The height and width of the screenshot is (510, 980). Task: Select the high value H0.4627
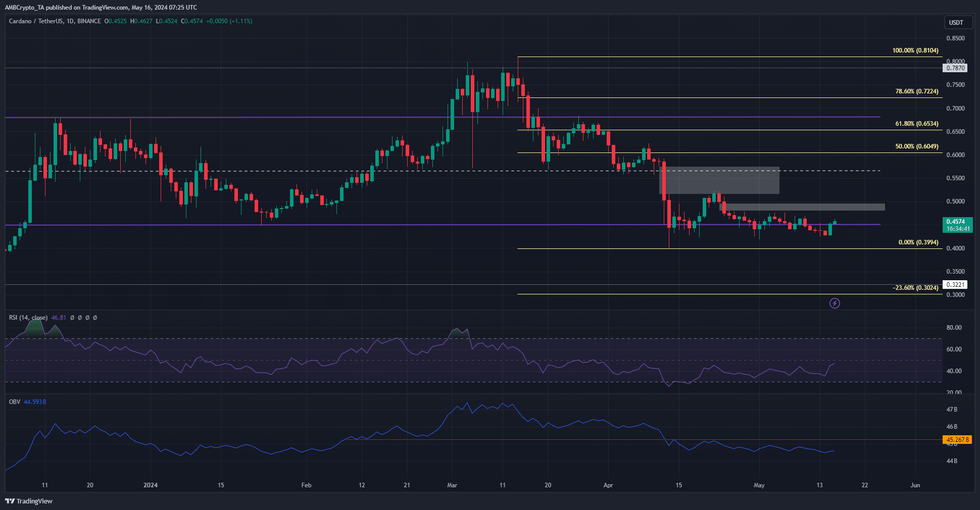click(x=141, y=21)
